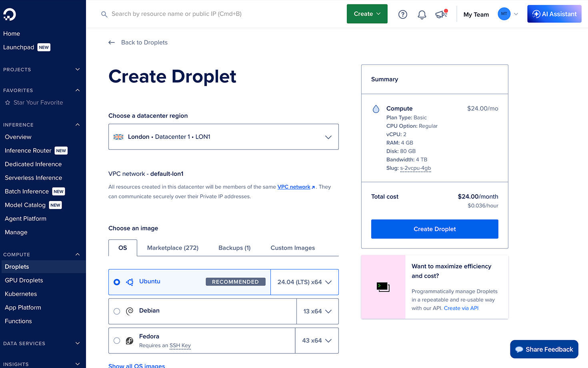Open Functions in the sidebar
This screenshot has height=368, width=588.
pyautogui.click(x=18, y=321)
